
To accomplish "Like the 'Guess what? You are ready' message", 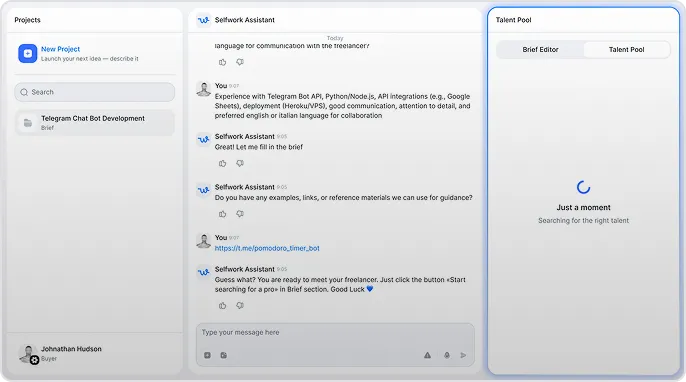I will pos(222,305).
